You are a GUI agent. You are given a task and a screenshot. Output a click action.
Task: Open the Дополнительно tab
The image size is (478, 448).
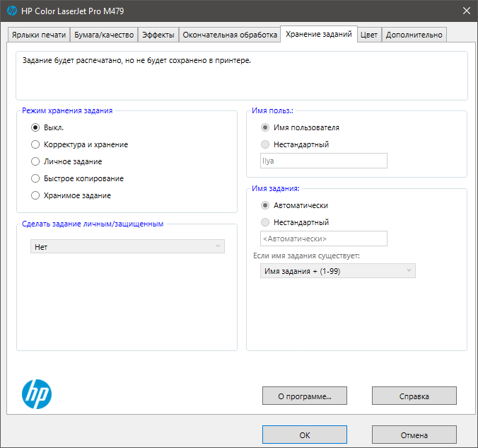point(414,35)
